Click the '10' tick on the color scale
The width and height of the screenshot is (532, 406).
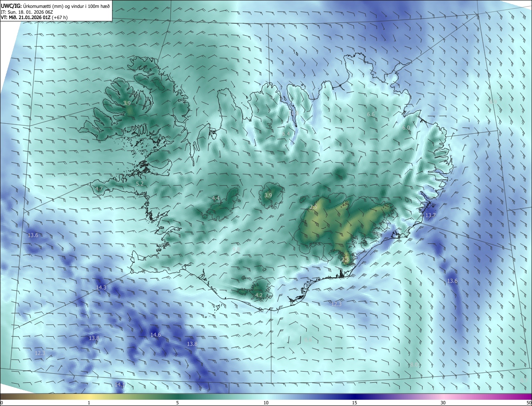[266, 403]
